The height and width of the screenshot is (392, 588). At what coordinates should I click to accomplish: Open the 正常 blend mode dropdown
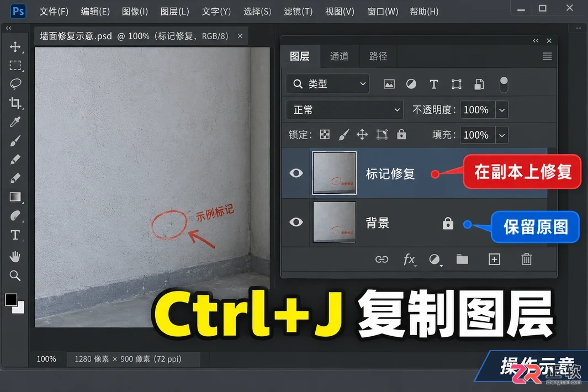pyautogui.click(x=345, y=109)
